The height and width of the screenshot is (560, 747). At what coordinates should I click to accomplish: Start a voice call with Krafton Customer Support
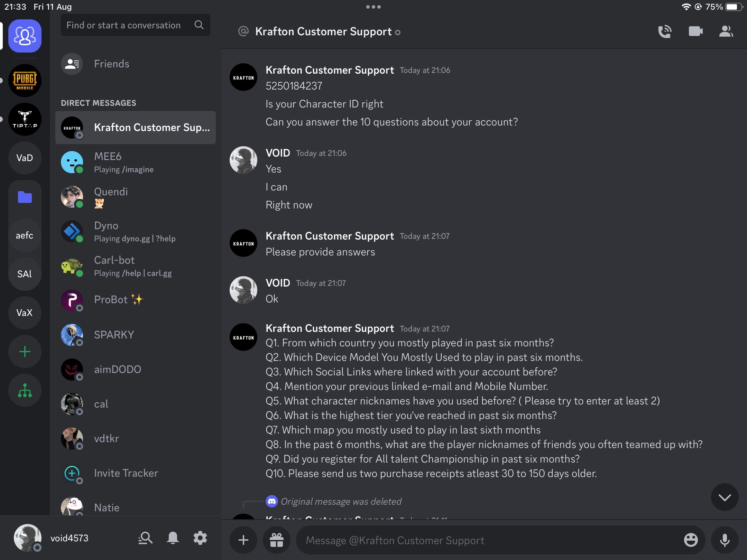coord(664,31)
